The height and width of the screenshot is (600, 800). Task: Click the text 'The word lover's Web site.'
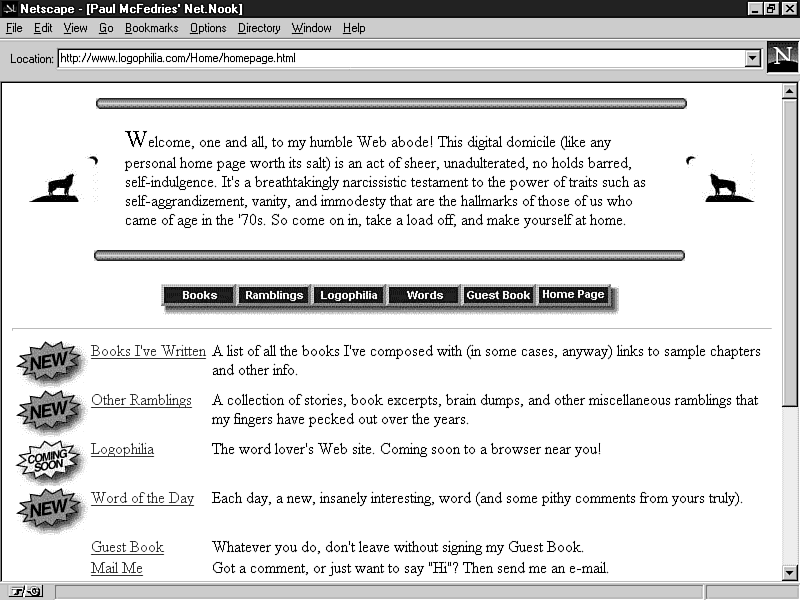(x=293, y=449)
